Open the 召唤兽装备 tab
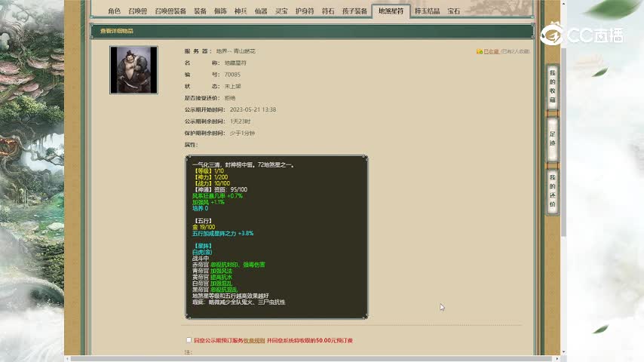Screen dimensions: 644x362 pyautogui.click(x=170, y=11)
